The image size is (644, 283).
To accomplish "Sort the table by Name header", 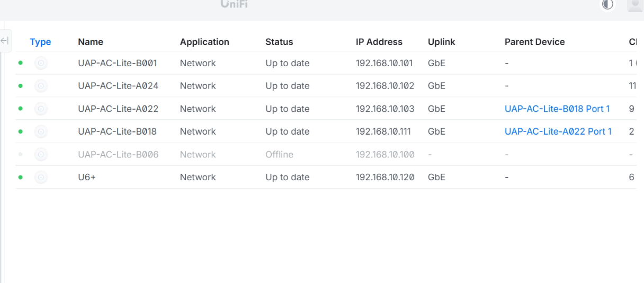I will (91, 42).
